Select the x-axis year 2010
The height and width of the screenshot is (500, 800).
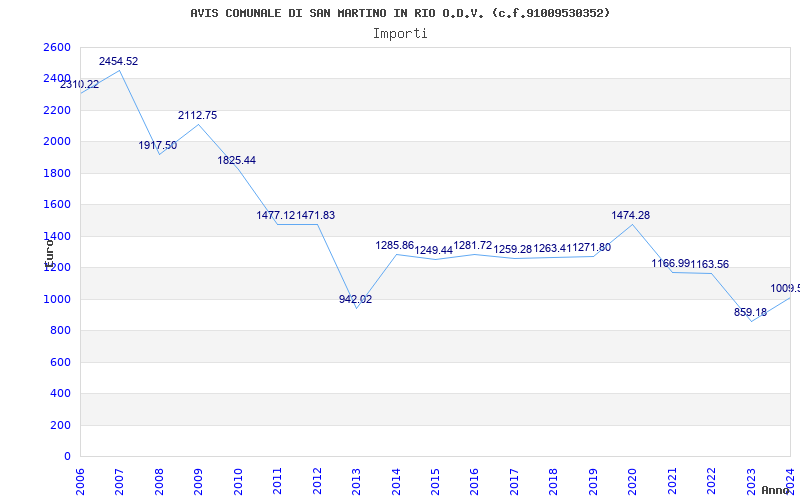pyautogui.click(x=238, y=481)
